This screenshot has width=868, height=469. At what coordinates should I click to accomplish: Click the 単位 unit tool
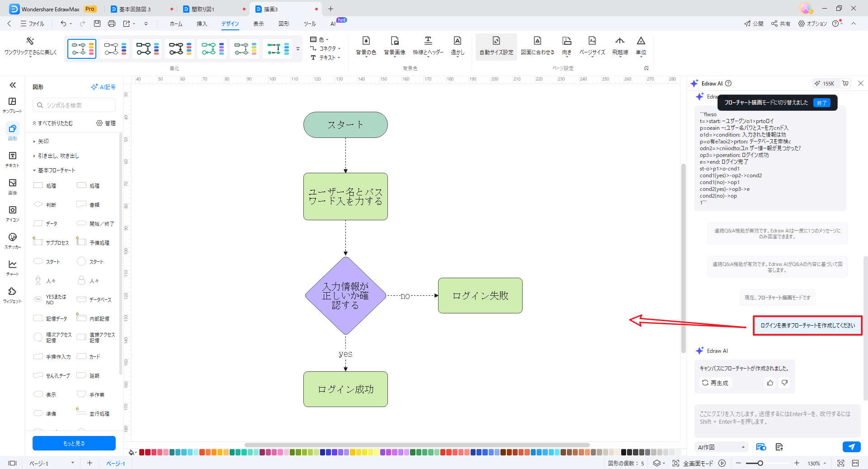641,46
